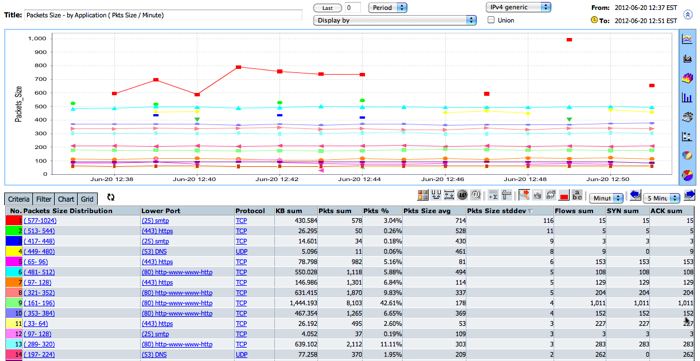
Task: Click the T-shaped ruler layout icon
Action: (x=506, y=195)
